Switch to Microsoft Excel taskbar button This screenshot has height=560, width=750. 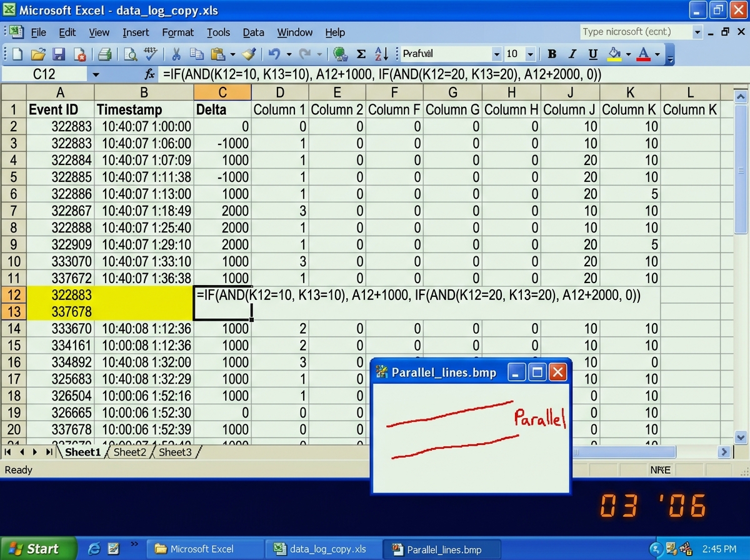tap(205, 549)
